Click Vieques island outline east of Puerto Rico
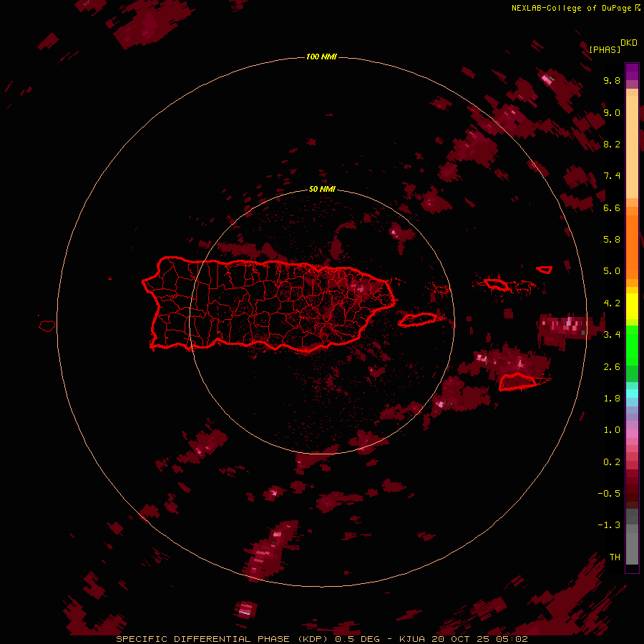644x644 pixels. click(418, 320)
